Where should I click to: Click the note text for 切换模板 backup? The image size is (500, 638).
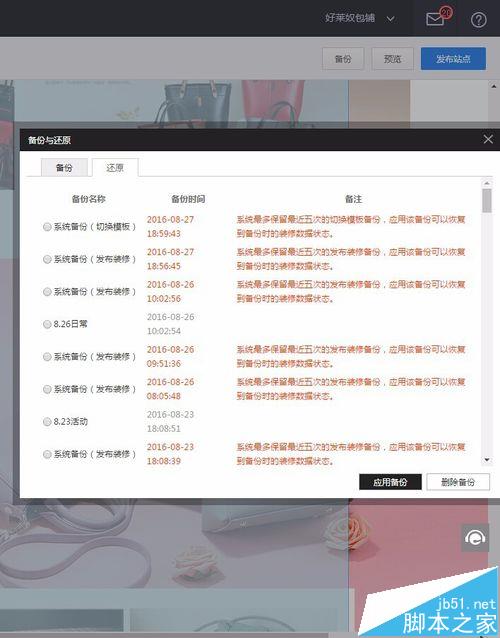tap(351, 227)
